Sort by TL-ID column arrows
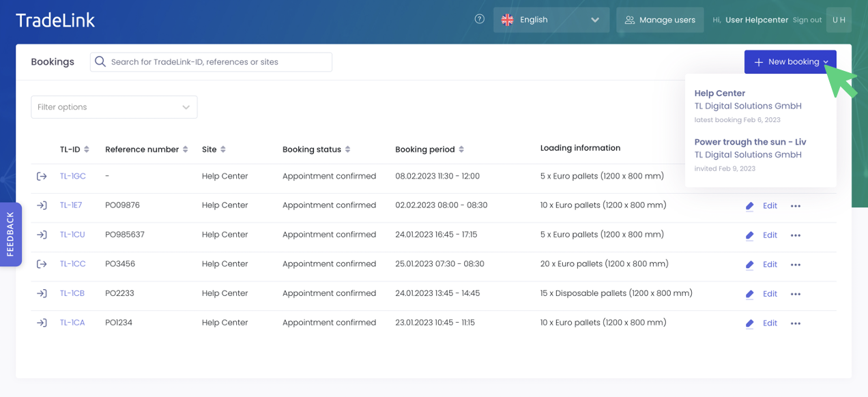The image size is (868, 397). tap(87, 149)
